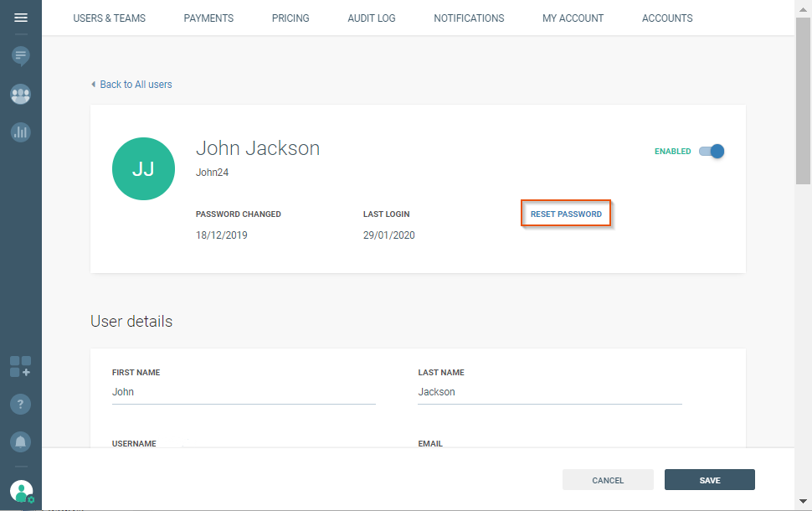Open the Payments tab
Viewport: 812px width, 511px height.
(x=208, y=18)
